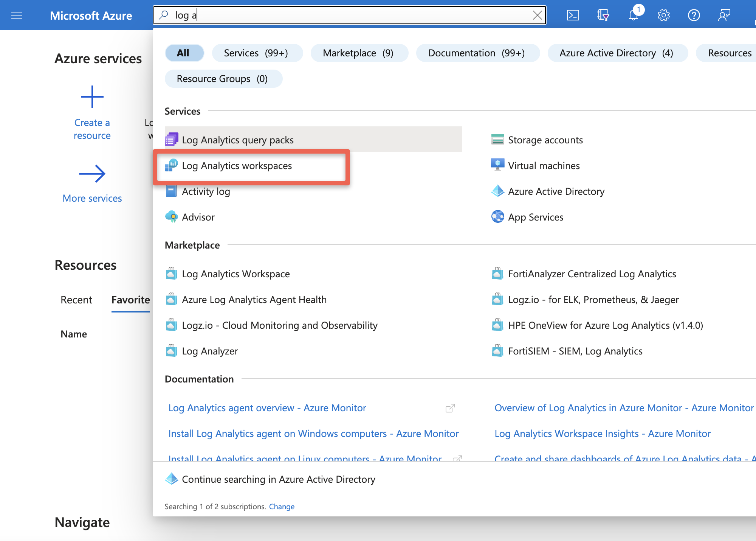The height and width of the screenshot is (541, 756).
Task: Click the Change subscriptions link
Action: point(282,507)
